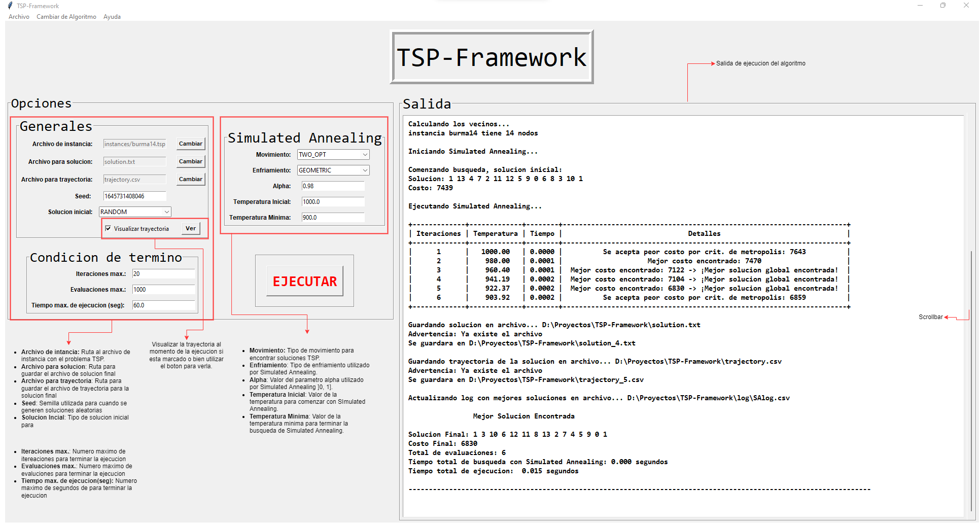Select the Alpha value field showing 0.98

[333, 186]
